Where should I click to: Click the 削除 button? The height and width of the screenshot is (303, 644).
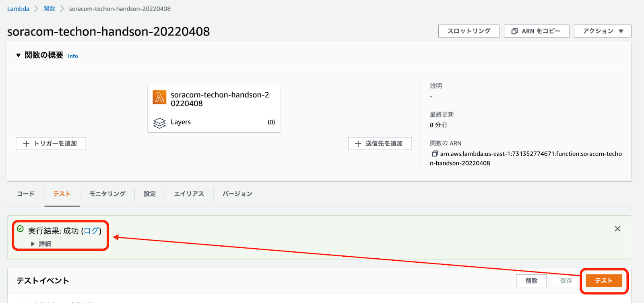[x=531, y=281]
